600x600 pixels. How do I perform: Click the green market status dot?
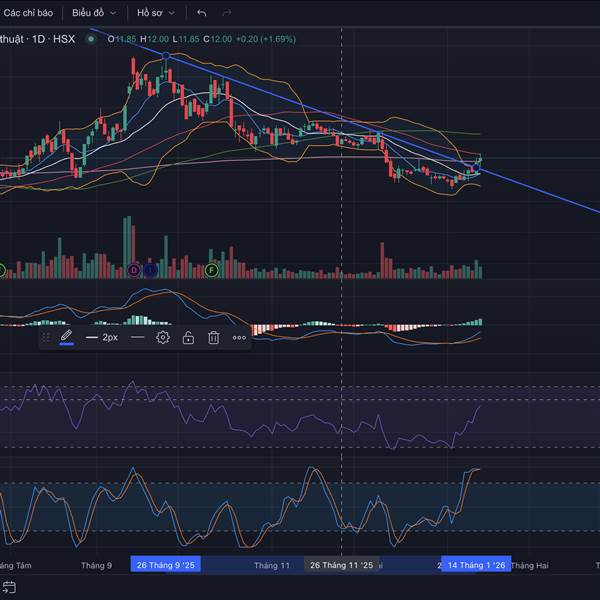(91, 39)
